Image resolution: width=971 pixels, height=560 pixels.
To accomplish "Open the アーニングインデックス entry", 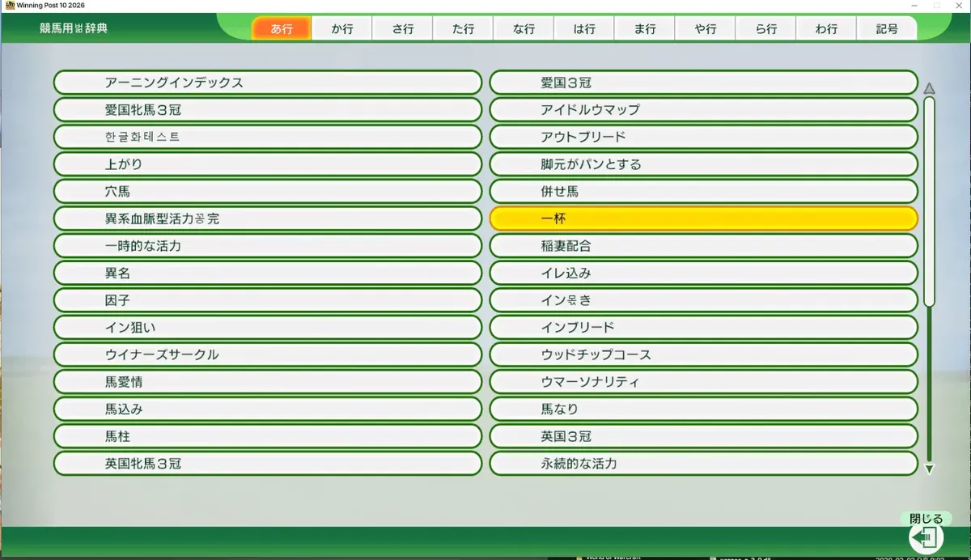I will 268,83.
